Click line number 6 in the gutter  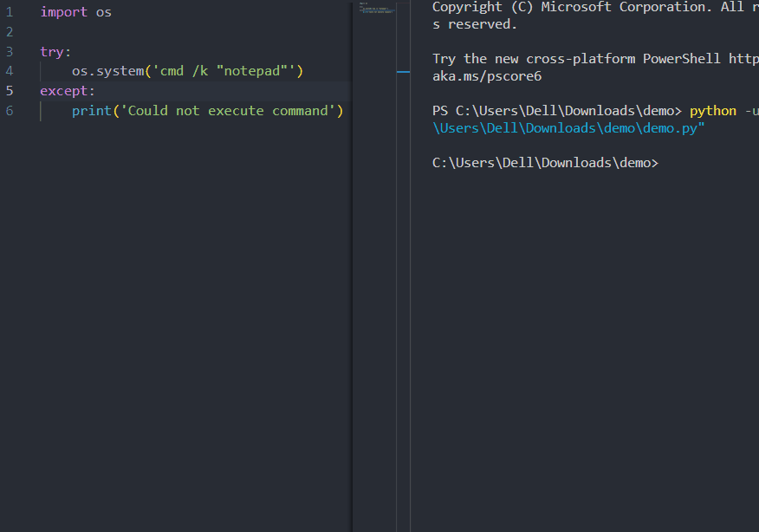(9, 110)
